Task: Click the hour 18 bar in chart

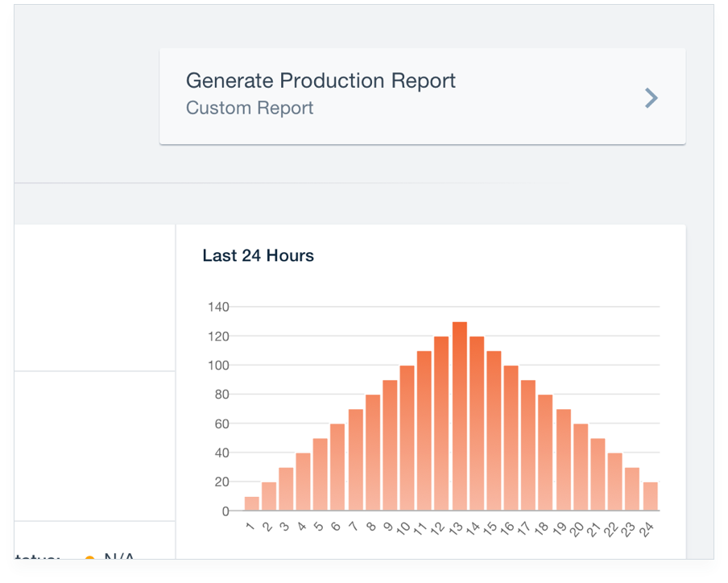Action: [x=546, y=453]
